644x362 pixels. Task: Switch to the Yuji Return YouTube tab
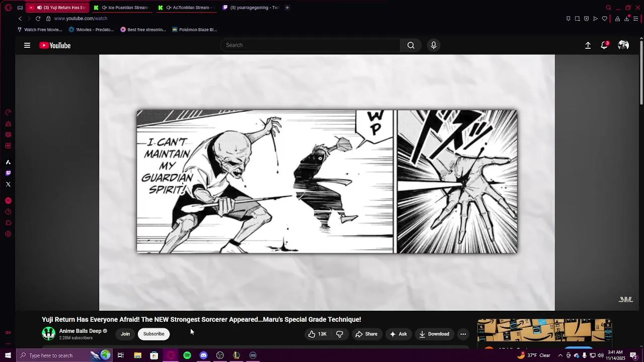(x=58, y=8)
